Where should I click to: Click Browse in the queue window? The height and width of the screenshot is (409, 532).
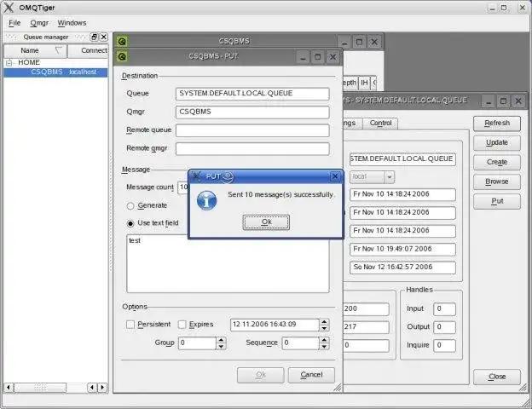(497, 181)
